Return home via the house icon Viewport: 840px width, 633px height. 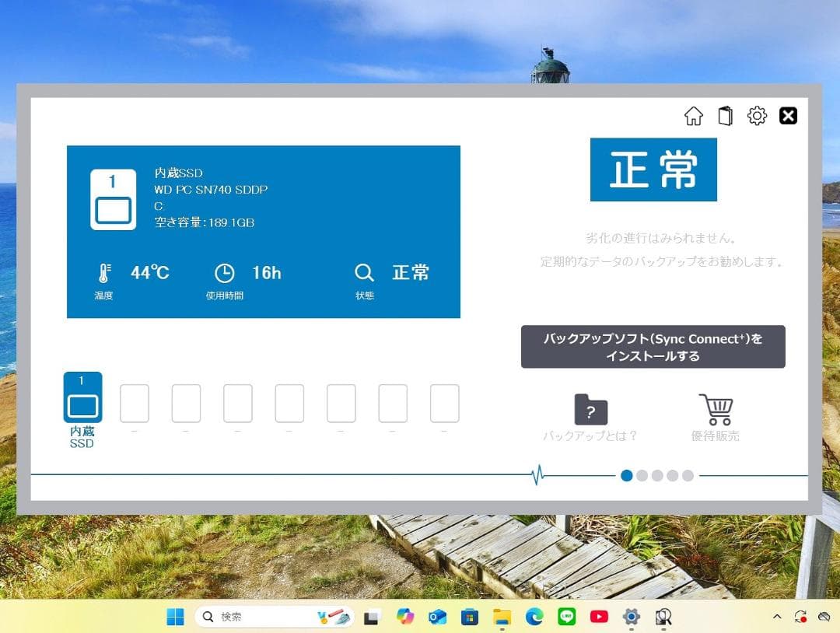click(x=694, y=116)
